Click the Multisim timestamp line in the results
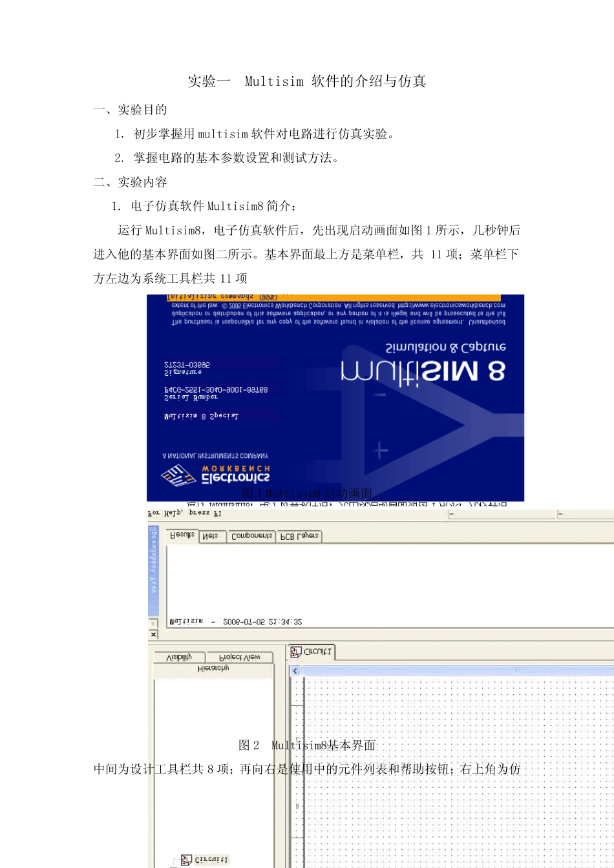 (x=235, y=622)
